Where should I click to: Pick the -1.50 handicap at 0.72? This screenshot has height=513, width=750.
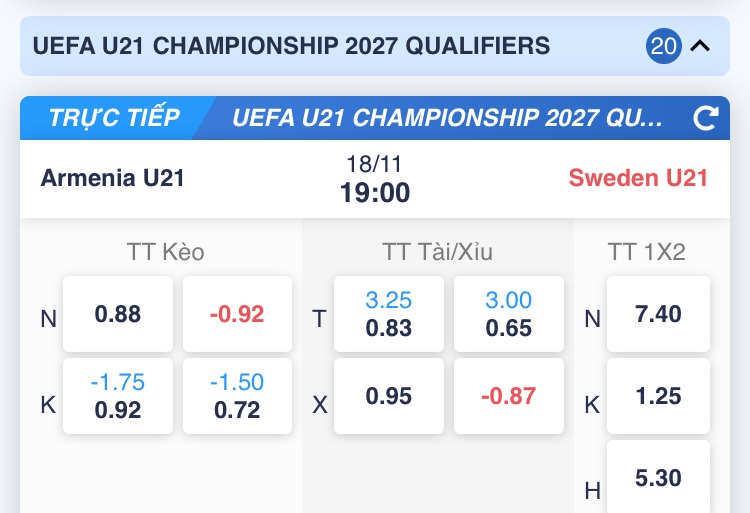coord(237,396)
